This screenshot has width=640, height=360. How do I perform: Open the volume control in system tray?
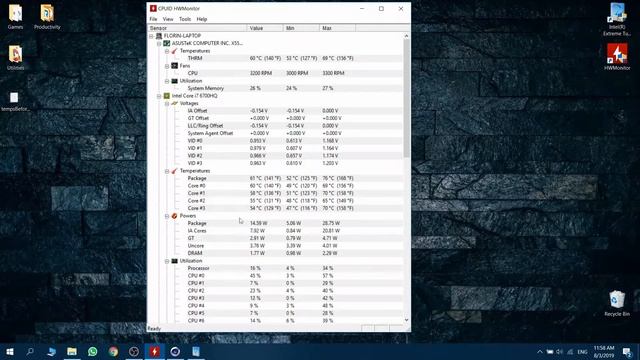559,352
